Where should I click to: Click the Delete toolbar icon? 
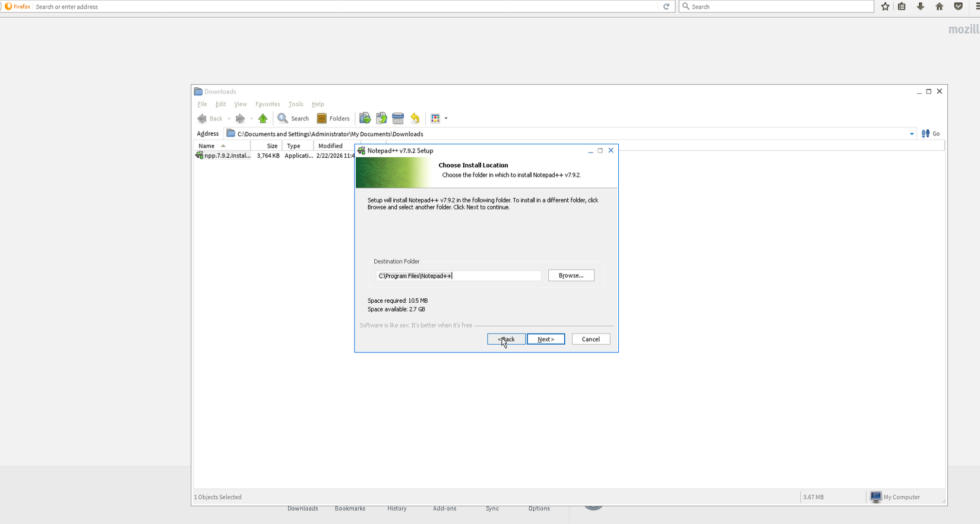click(398, 119)
